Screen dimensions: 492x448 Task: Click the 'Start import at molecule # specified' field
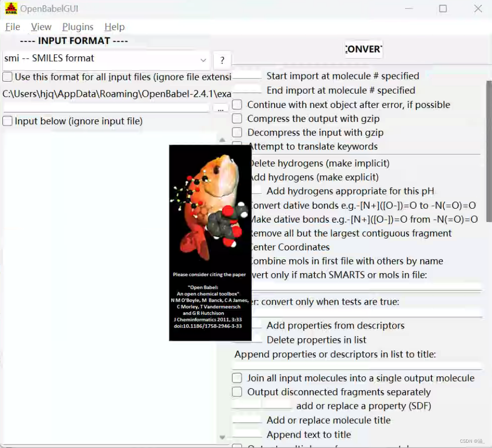[x=247, y=75]
